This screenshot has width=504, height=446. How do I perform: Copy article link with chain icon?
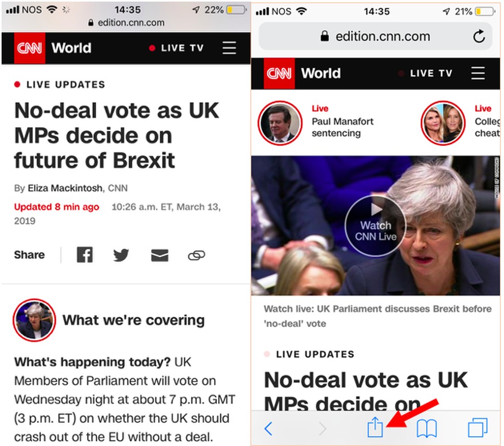(196, 255)
